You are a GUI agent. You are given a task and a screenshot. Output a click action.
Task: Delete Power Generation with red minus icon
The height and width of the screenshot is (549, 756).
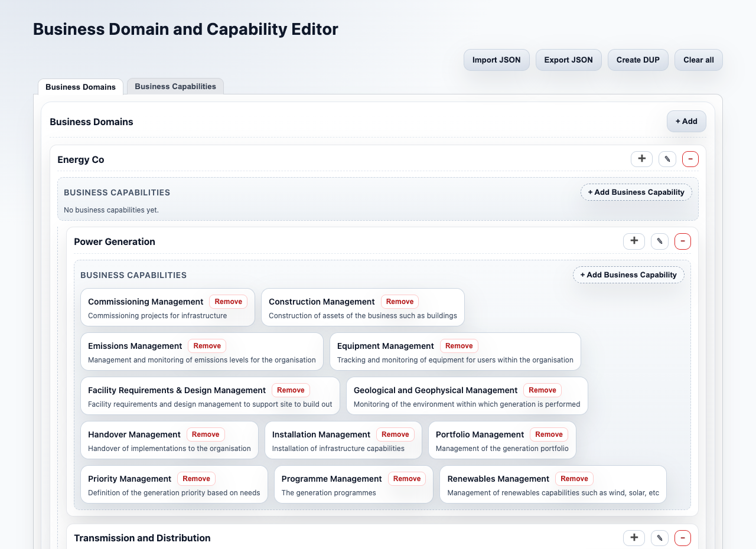pos(683,241)
